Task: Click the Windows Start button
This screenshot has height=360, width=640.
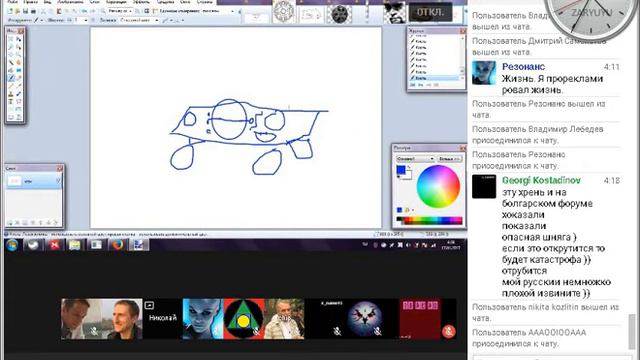Action: [x=12, y=245]
